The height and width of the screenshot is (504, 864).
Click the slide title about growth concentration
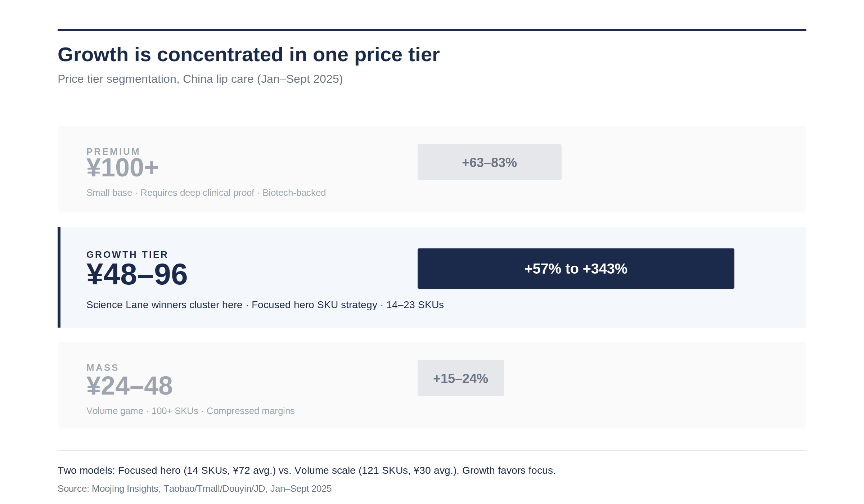tap(248, 55)
